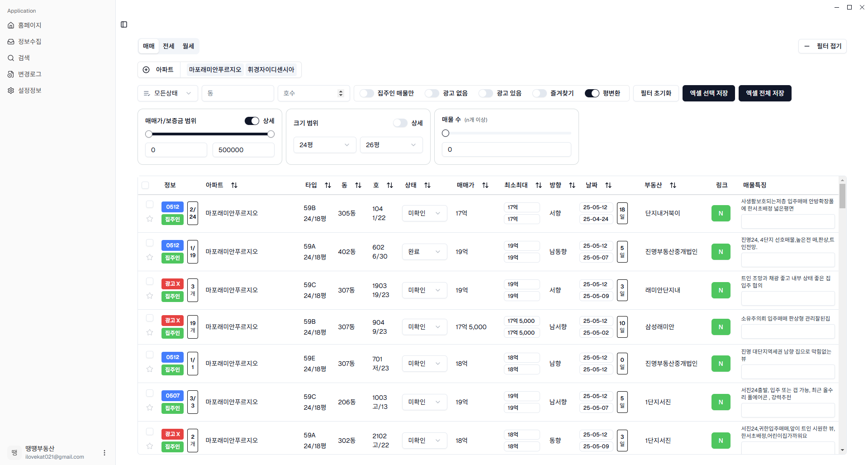
Task: Switch to the 매매 tab
Action: point(149,46)
